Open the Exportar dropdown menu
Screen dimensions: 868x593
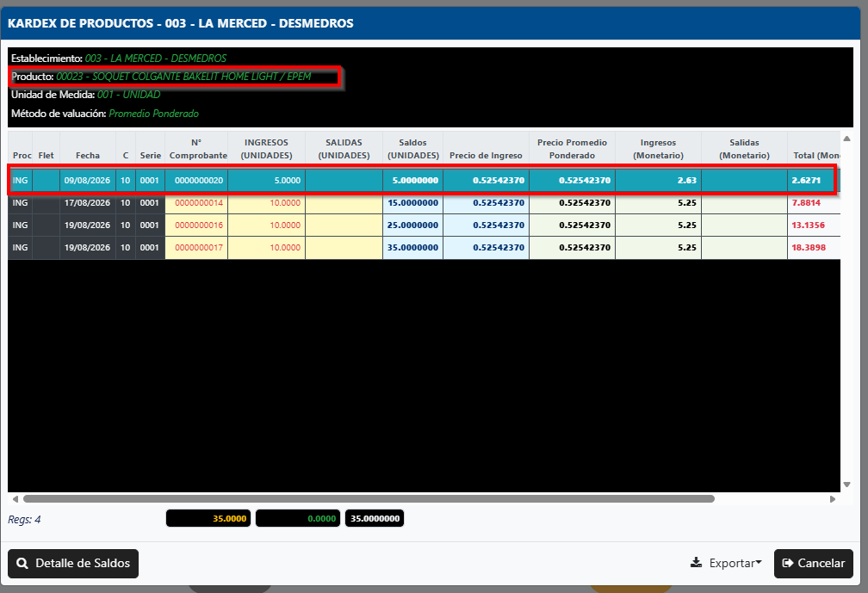coord(726,563)
